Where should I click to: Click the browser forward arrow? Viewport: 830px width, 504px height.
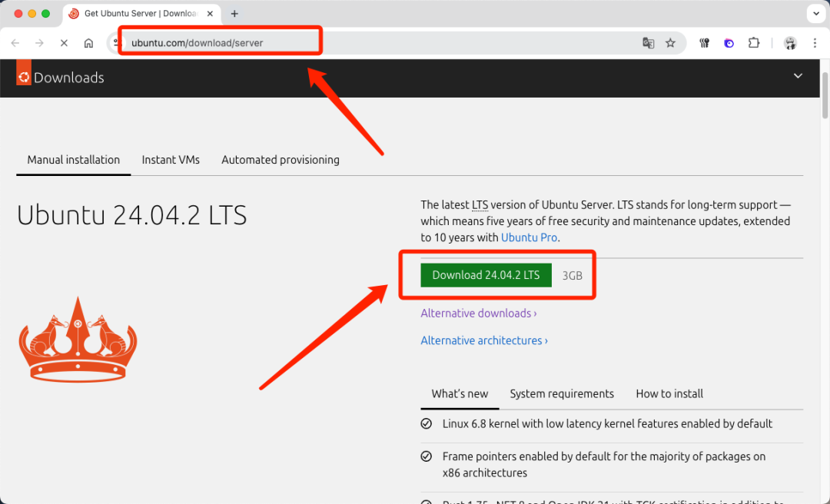pyautogui.click(x=39, y=43)
